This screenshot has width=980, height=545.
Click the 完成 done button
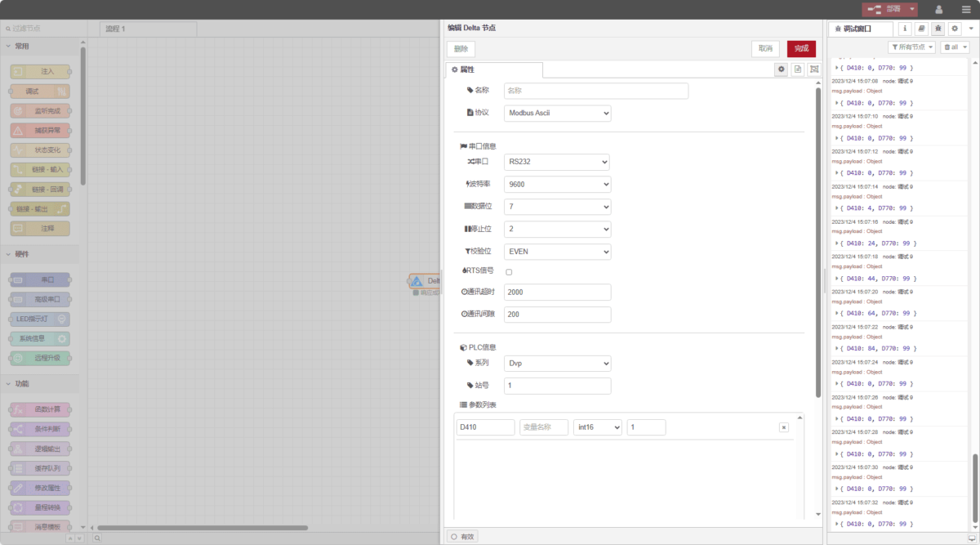coord(800,49)
